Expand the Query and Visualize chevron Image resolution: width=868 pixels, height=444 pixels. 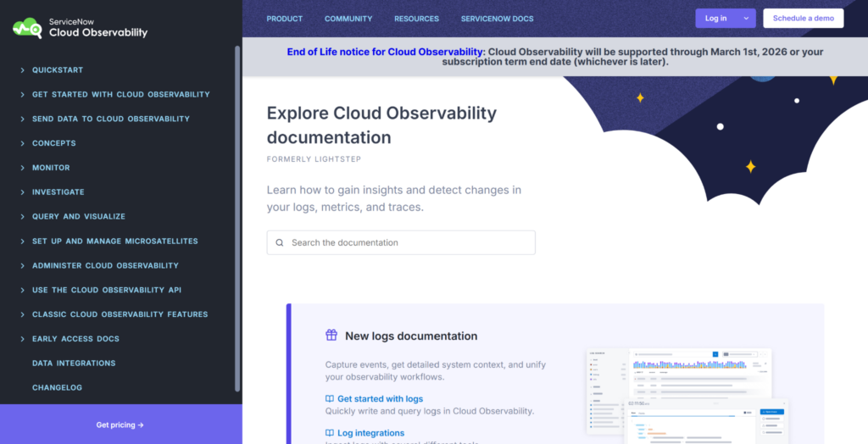click(23, 216)
